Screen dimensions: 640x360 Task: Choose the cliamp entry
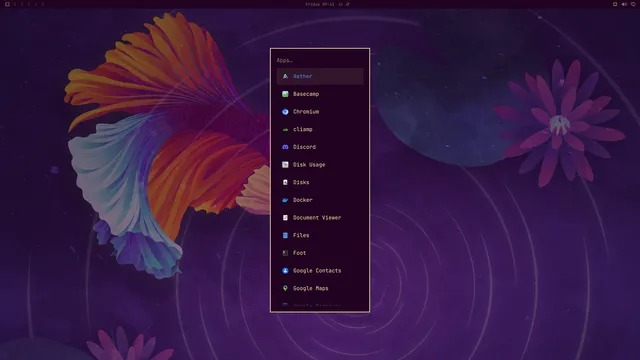click(320, 129)
